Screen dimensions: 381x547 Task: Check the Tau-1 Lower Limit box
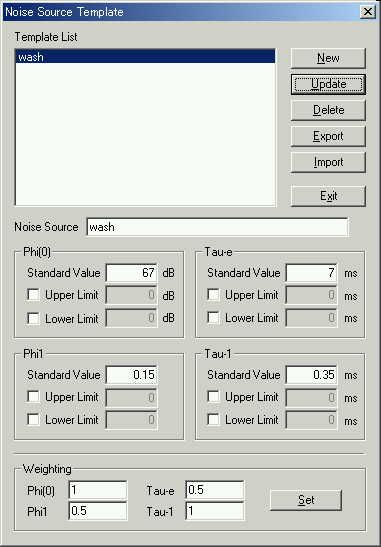pyautogui.click(x=214, y=420)
